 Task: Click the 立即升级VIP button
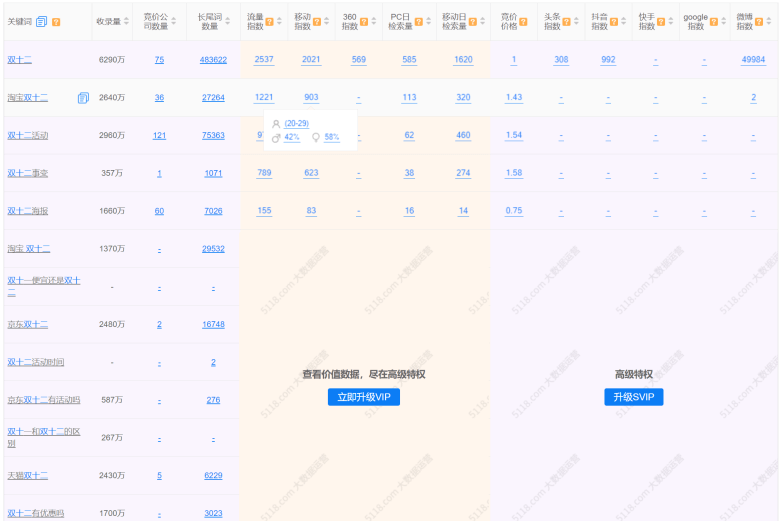click(x=364, y=397)
